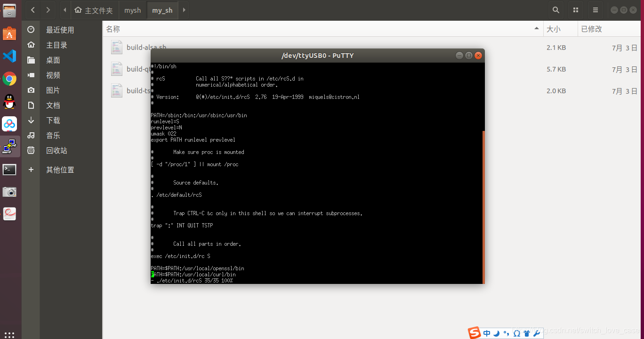The image size is (644, 339).
Task: Launch Google Chrome from the dock
Action: [x=9, y=79]
